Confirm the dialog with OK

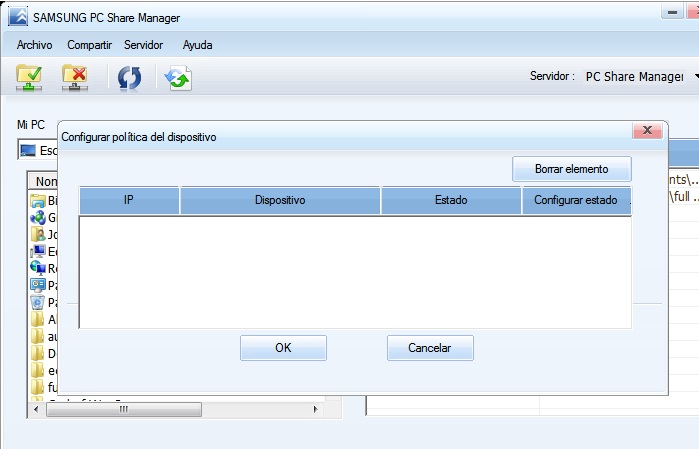(x=283, y=348)
